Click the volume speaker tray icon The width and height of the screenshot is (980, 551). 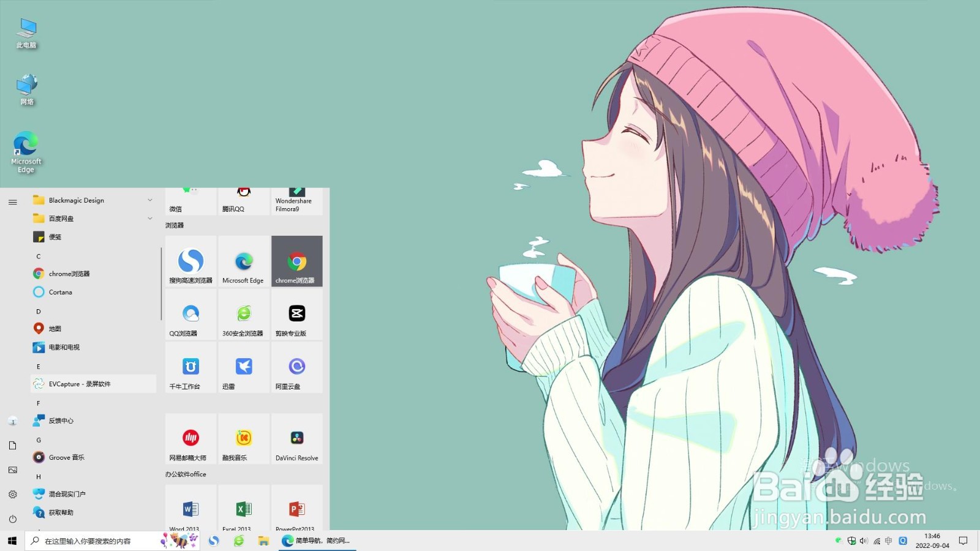click(x=864, y=541)
